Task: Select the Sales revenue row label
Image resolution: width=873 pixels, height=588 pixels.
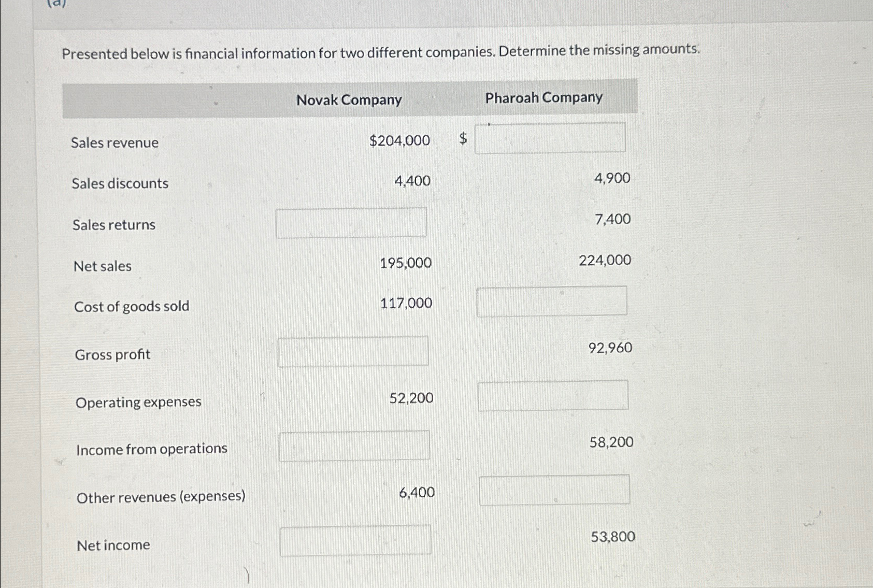Action: (116, 143)
